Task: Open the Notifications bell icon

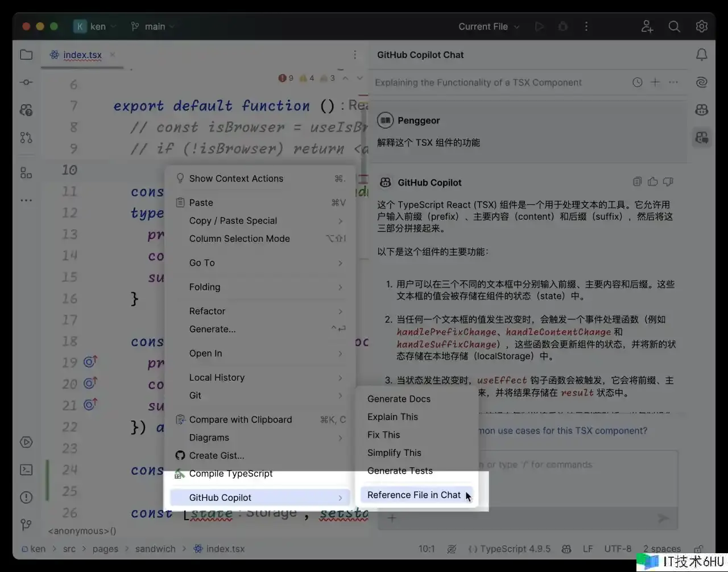Action: [x=702, y=55]
